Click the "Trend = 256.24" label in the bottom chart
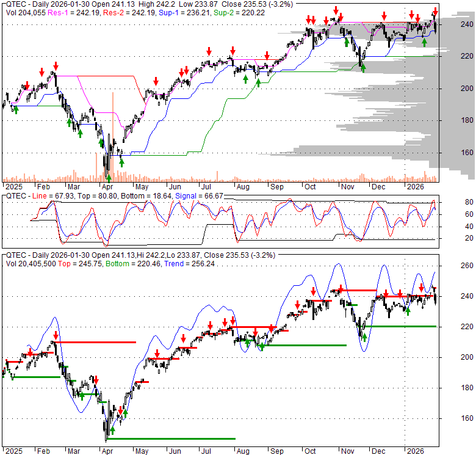Viewport: 476px width, 455px height. click(x=189, y=264)
